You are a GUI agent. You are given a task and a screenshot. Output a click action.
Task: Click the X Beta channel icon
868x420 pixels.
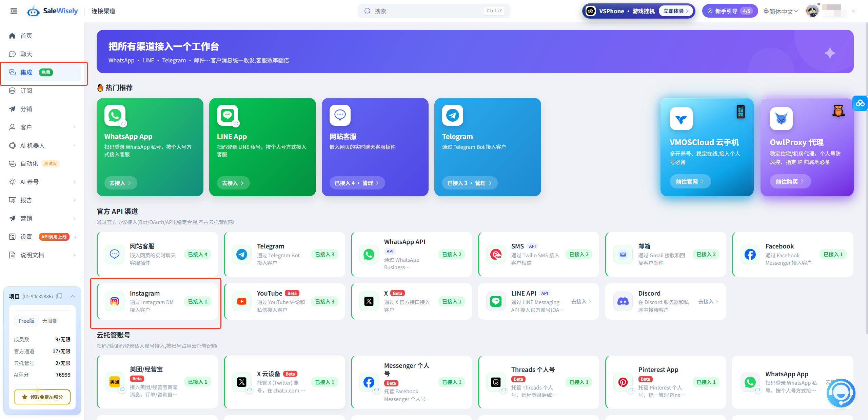coord(369,301)
